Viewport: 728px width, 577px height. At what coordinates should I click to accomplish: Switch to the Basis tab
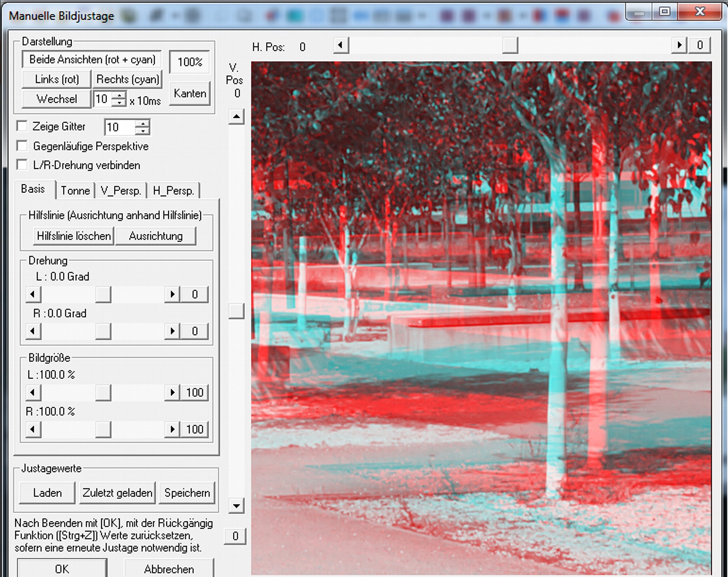(x=33, y=189)
